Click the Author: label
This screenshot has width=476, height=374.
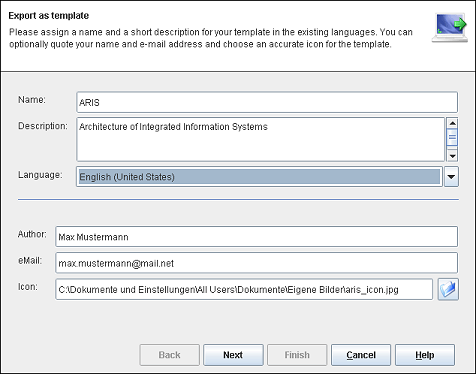pos(32,234)
